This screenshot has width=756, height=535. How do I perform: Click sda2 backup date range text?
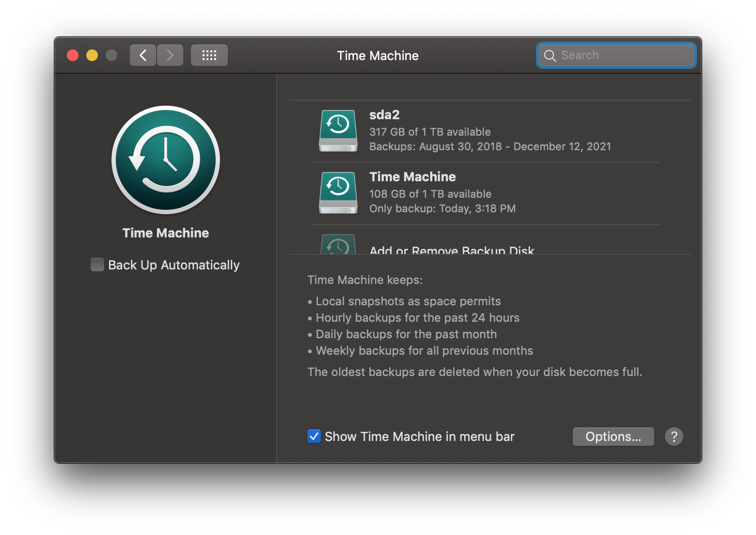489,146
